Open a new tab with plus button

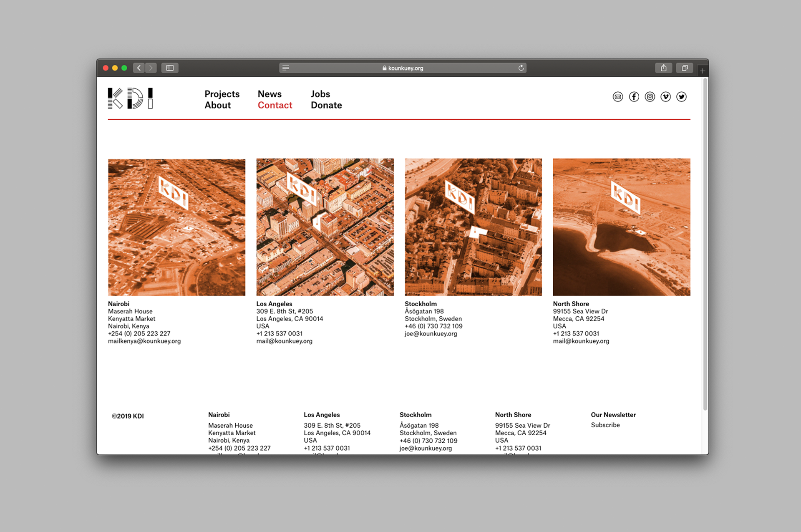click(x=703, y=71)
